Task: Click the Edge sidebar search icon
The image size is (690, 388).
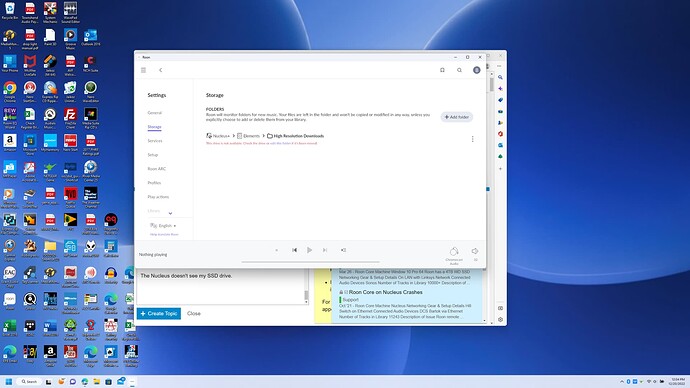Action: pos(500,77)
